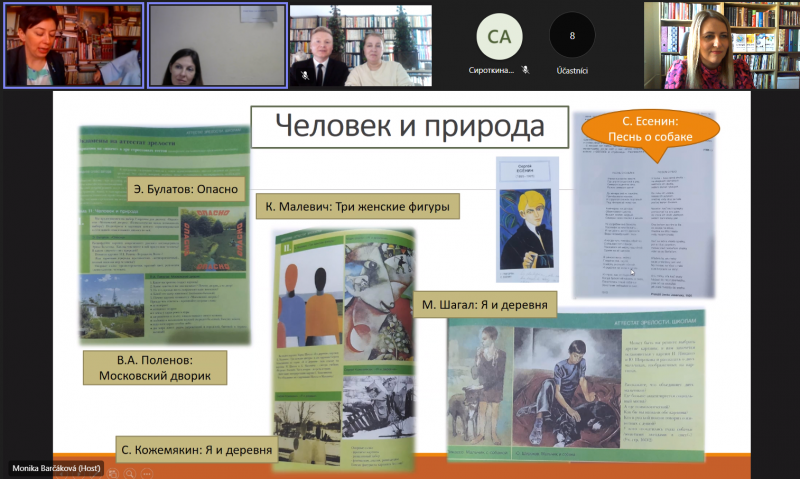Screen dimensions: 800x479
Task: Click the muted mic icon beside Сироткина
Action: 537,71
